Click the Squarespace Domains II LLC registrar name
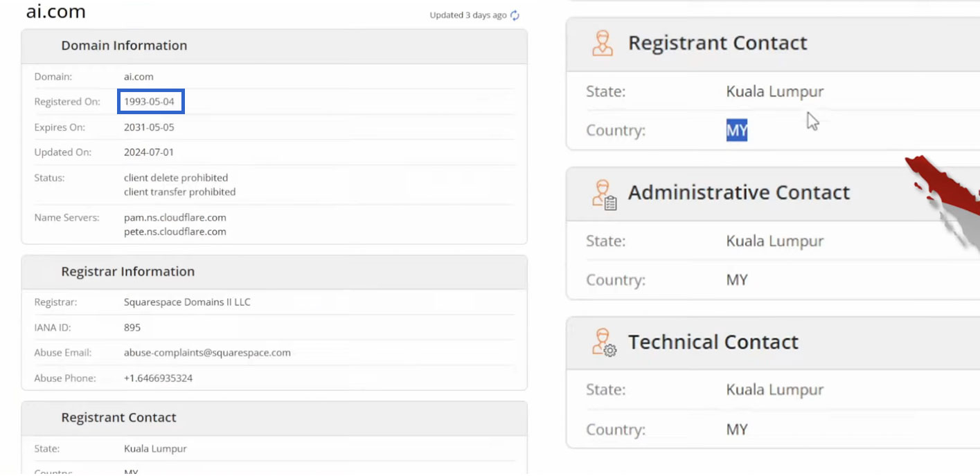The image size is (980, 476). (187, 302)
